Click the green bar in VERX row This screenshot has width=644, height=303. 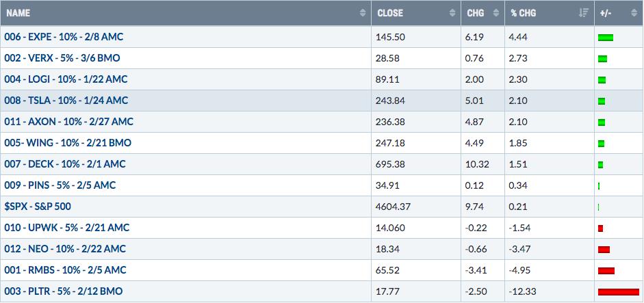click(602, 59)
